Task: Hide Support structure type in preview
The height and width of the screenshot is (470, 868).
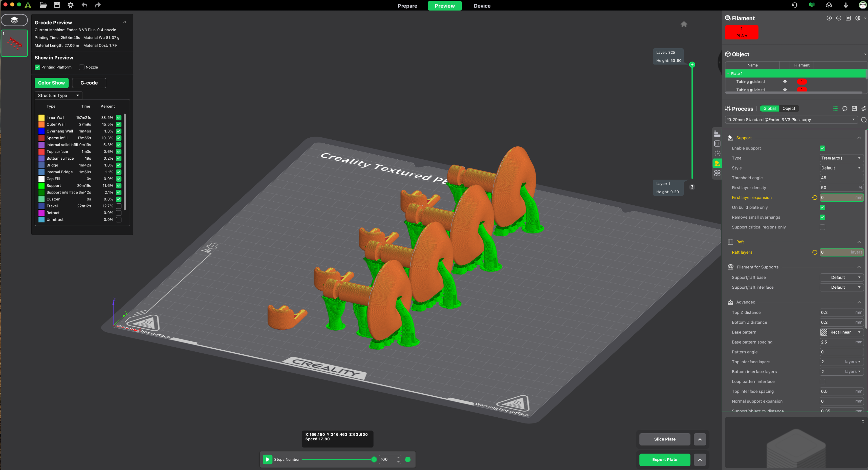Action: (119, 186)
